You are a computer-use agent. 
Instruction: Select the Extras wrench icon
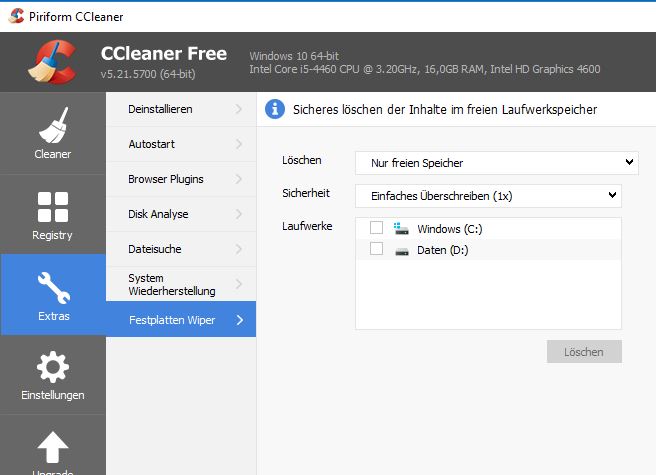coord(54,288)
